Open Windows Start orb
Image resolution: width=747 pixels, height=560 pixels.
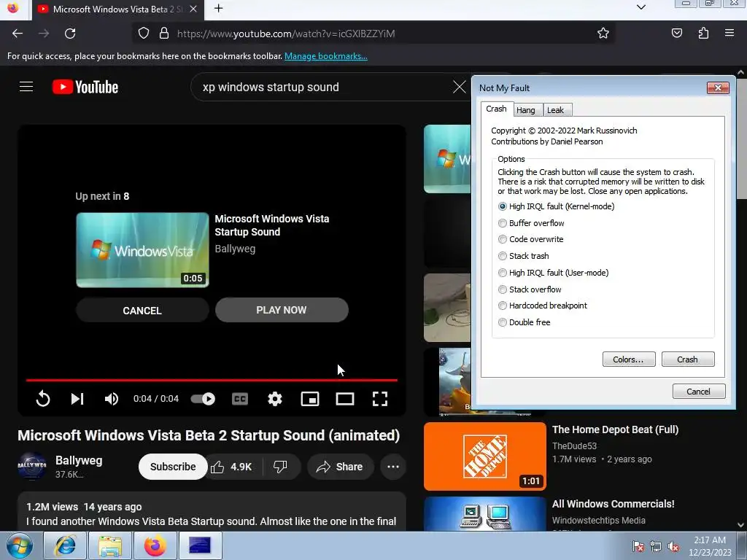[19, 545]
